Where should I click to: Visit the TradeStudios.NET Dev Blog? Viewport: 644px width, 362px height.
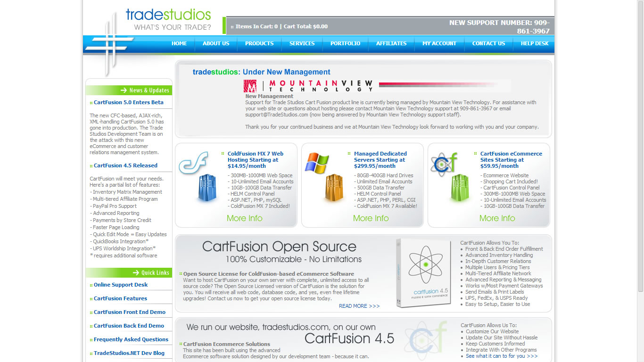tap(129, 353)
